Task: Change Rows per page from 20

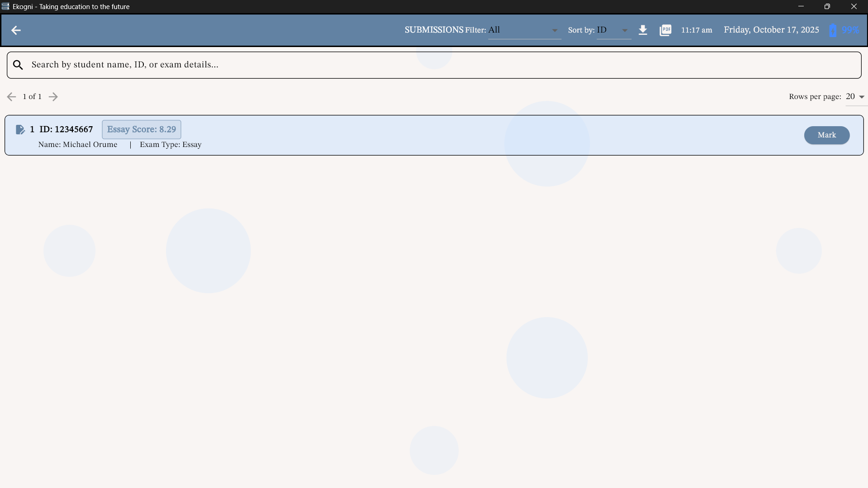Action: coord(855,96)
